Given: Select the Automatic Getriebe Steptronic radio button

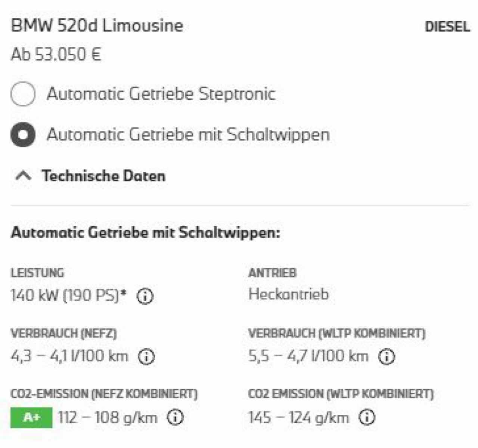Looking at the screenshot, I should (23, 94).
